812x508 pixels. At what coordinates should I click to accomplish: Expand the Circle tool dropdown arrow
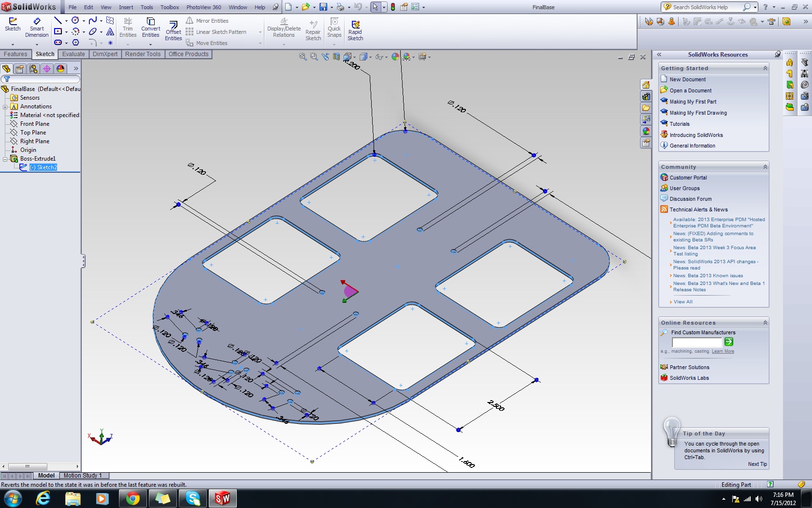pos(84,21)
